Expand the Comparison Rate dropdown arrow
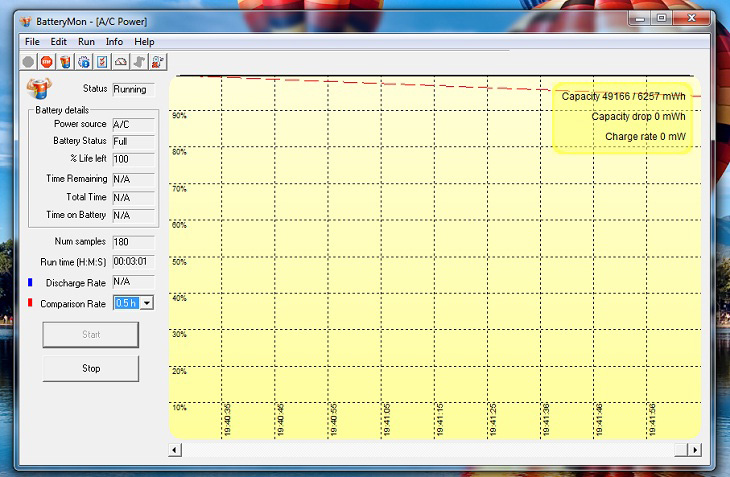Screen dimensions: 730x477 click(x=147, y=303)
